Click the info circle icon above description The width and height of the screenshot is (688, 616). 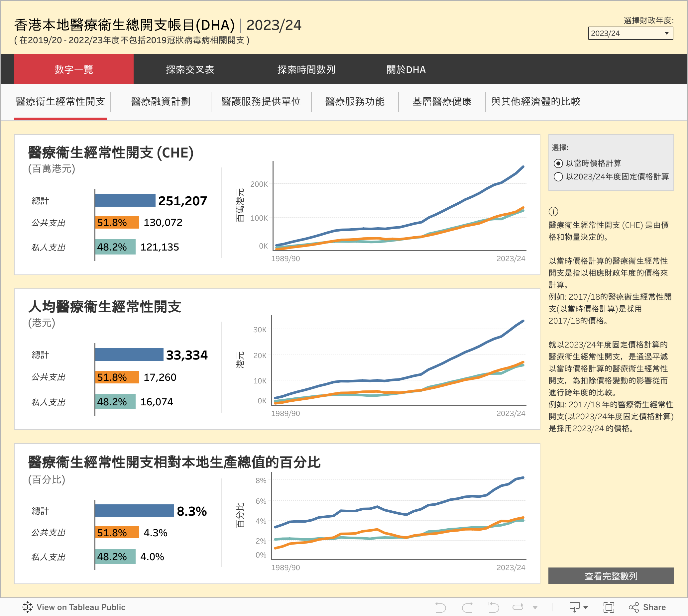[553, 212]
